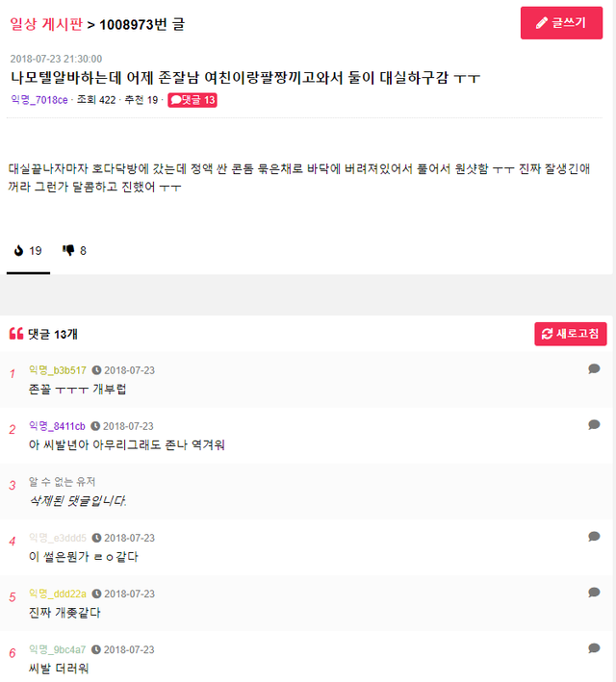Open commenter 익명_8411cb profile

(x=58, y=426)
